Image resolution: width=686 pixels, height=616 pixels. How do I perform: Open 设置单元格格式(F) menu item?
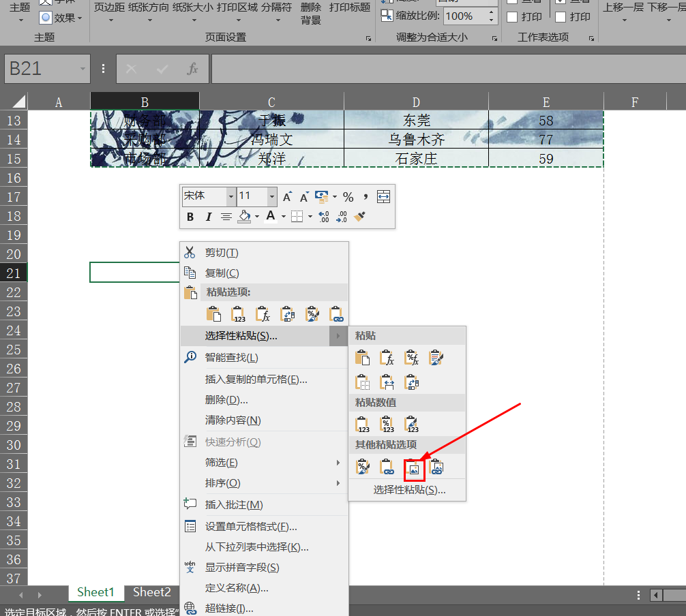pos(265,526)
